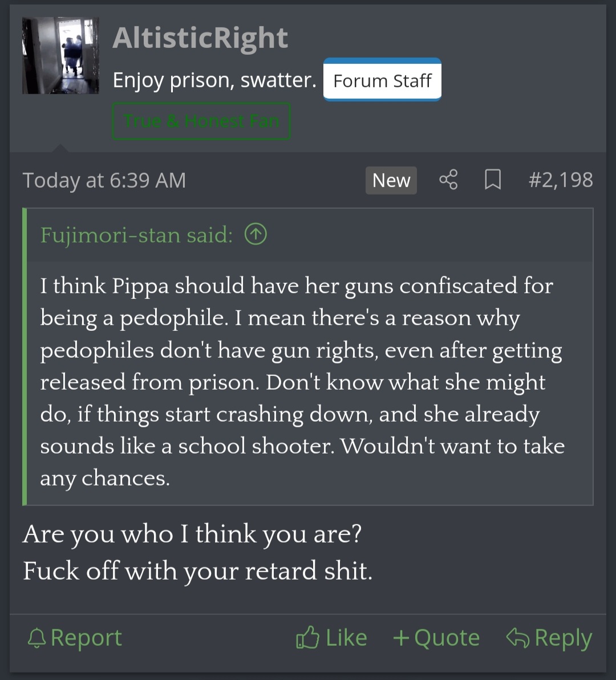Screen dimensions: 616x680
Task: Click the Report text label
Action: point(86,638)
